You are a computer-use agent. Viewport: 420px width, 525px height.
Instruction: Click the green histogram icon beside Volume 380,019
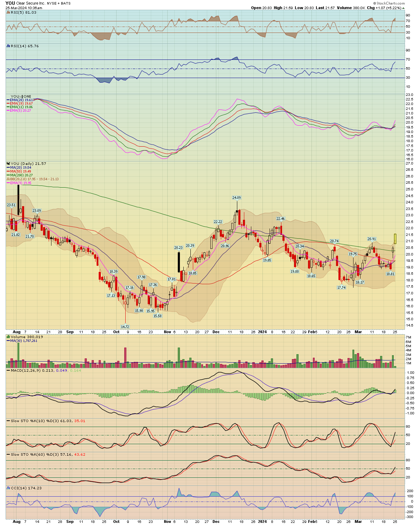click(8, 337)
